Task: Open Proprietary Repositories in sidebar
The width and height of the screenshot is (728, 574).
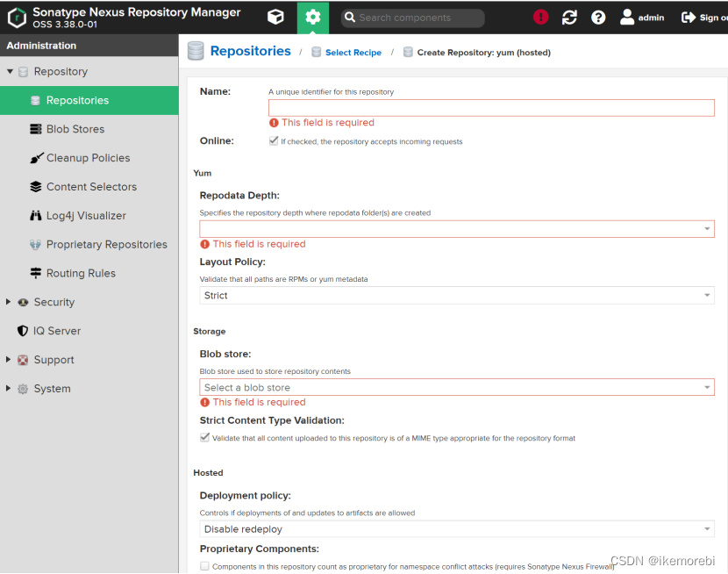Action: click(89, 244)
